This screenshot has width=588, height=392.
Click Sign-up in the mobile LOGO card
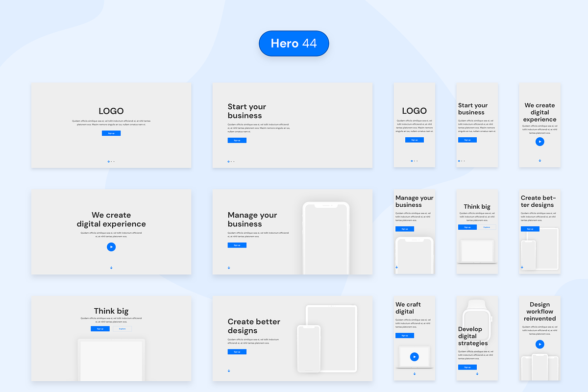tap(415, 140)
